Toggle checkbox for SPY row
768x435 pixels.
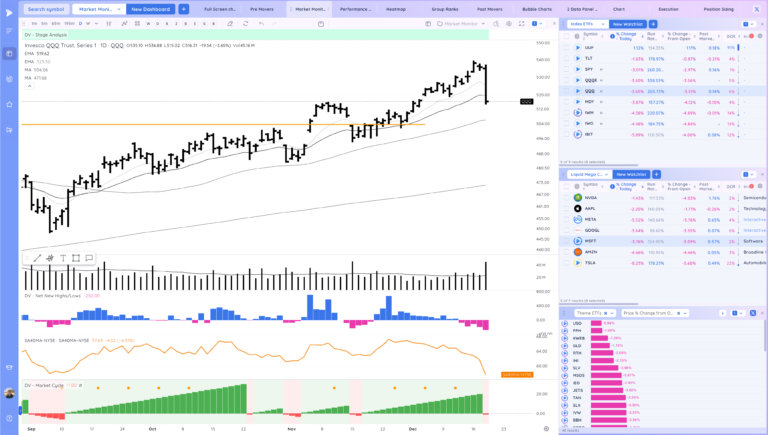point(565,69)
